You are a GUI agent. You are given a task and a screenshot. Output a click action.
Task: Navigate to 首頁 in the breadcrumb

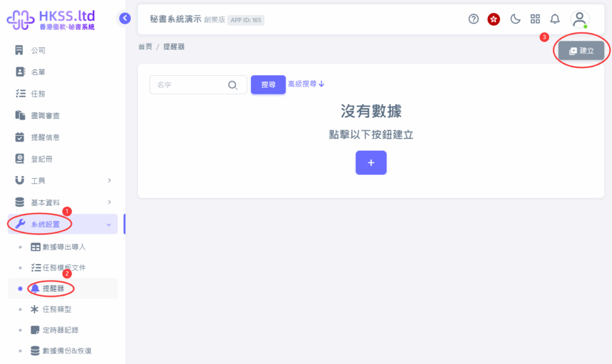(x=145, y=46)
